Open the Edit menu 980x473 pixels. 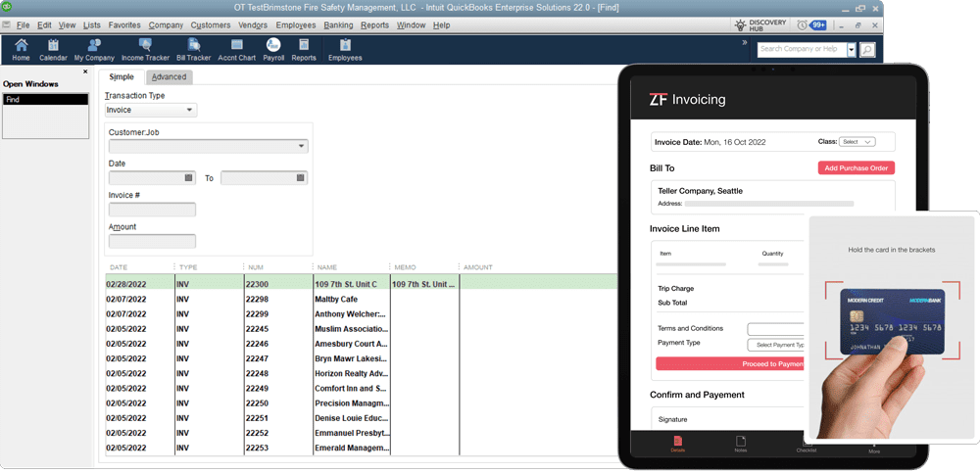44,25
